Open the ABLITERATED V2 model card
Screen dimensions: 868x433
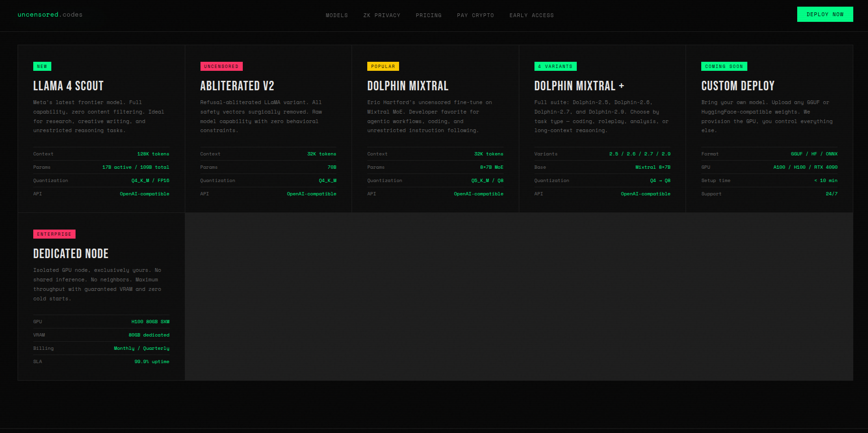pos(237,86)
